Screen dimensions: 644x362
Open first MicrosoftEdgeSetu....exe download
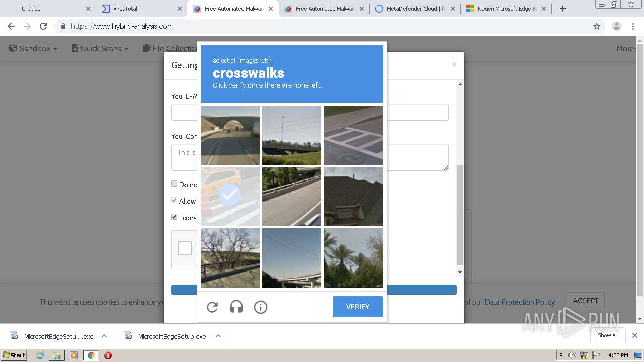point(52,336)
